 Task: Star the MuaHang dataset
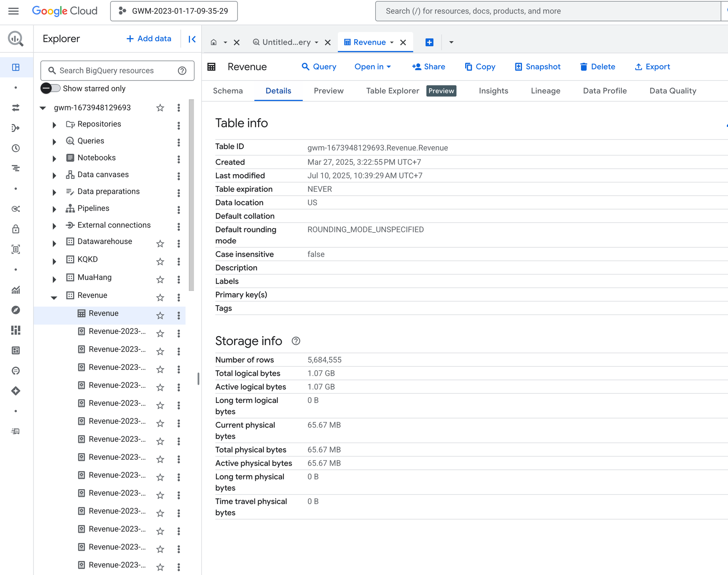pos(160,279)
